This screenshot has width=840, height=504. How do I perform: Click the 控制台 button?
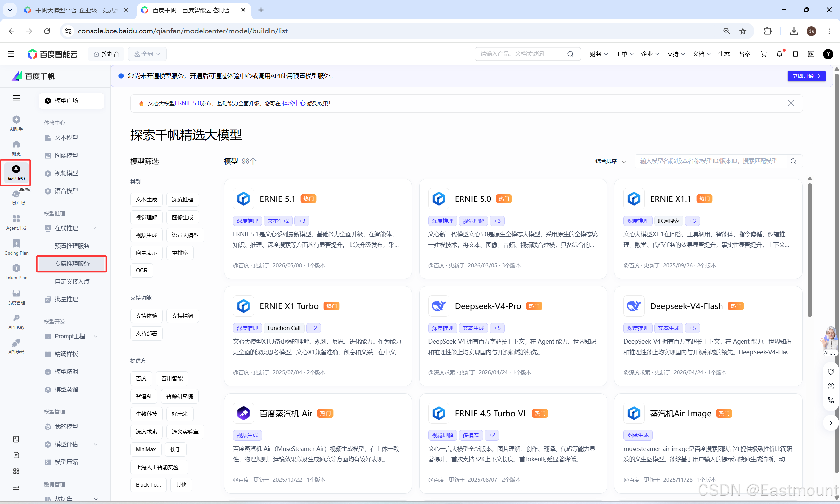click(x=106, y=54)
